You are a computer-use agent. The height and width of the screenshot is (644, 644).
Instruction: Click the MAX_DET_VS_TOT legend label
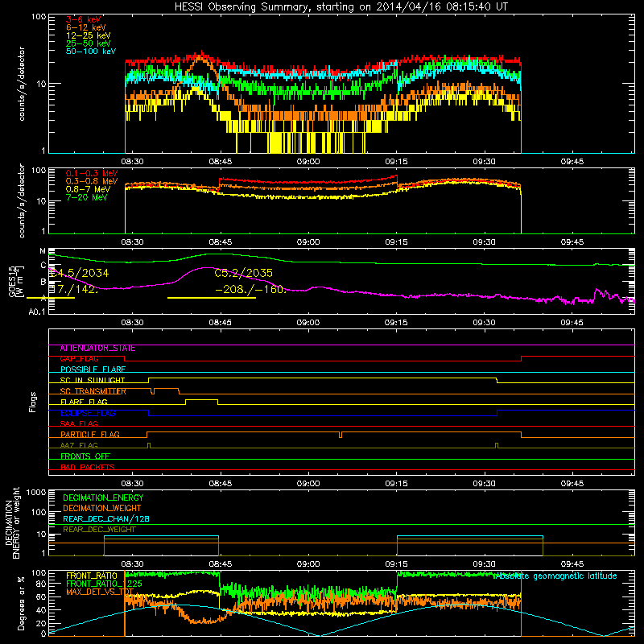tap(100, 592)
